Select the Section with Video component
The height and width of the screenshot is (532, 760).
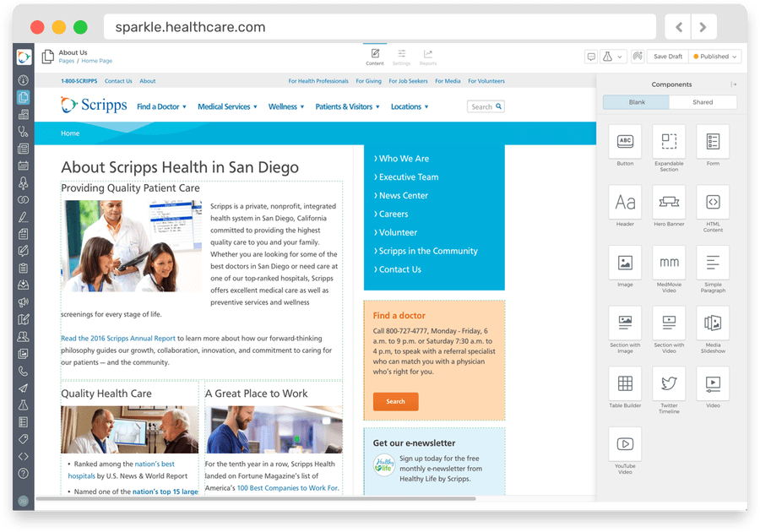coord(669,323)
